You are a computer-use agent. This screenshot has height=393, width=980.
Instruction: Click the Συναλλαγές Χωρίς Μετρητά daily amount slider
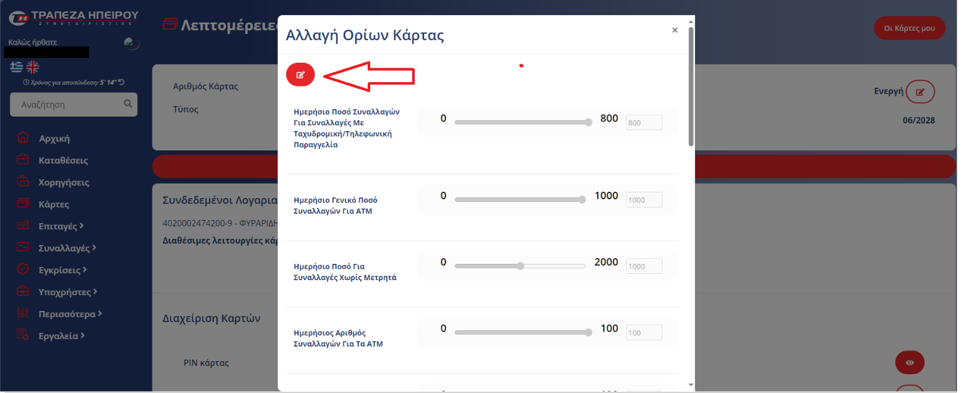520,266
